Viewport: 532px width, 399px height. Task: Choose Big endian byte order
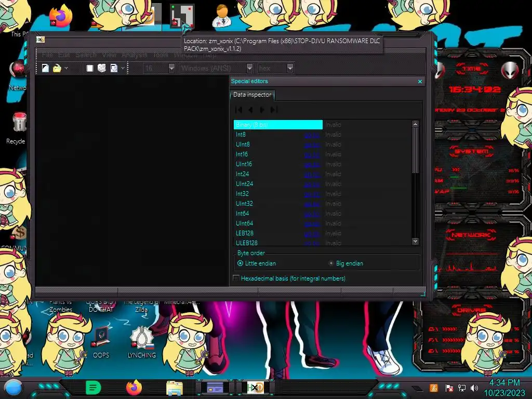coord(346,263)
